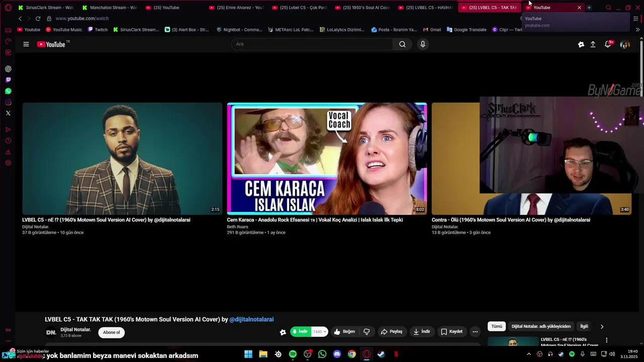
Task: Open the 1440 quality dropdown next to İndir
Action: (319, 332)
